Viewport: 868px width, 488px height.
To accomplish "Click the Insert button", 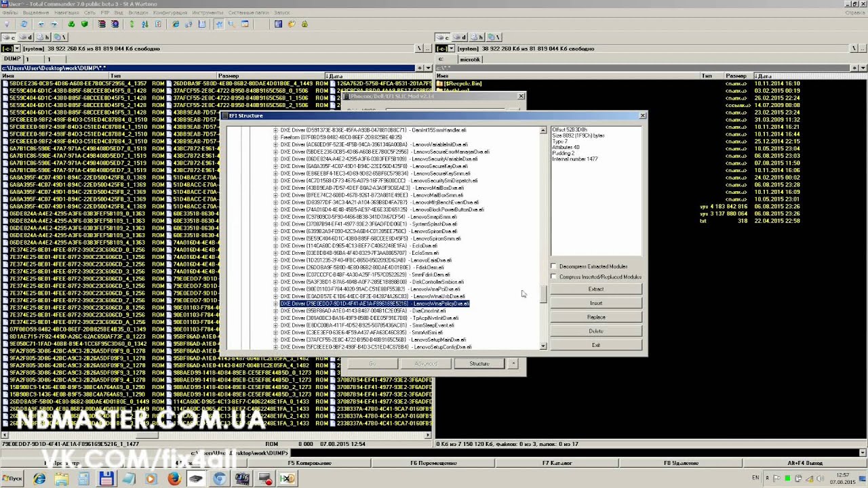I will [x=595, y=303].
